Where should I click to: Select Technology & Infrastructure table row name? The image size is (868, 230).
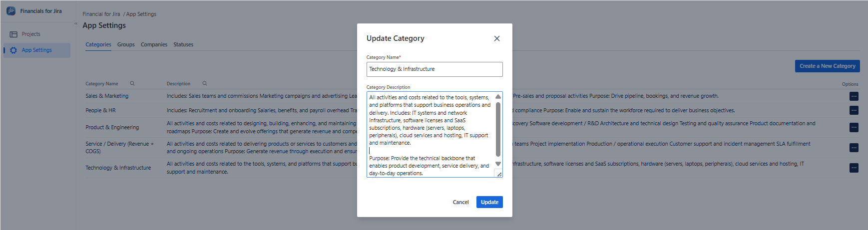(x=118, y=168)
